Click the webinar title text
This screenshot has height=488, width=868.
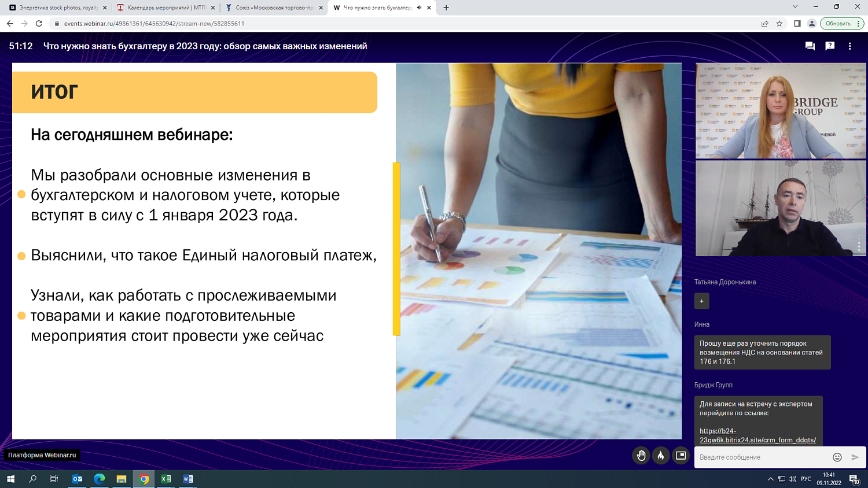205,46
